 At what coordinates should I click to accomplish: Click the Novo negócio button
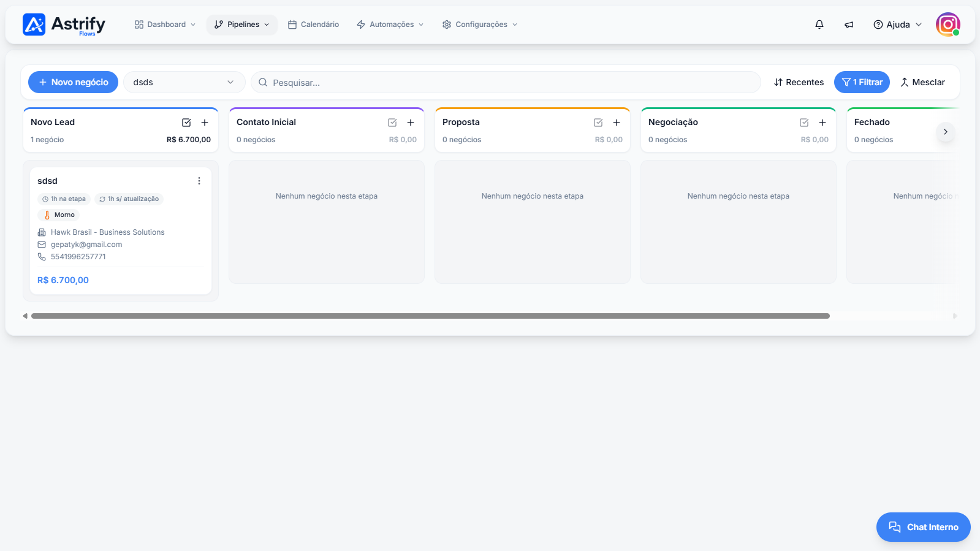(x=73, y=82)
